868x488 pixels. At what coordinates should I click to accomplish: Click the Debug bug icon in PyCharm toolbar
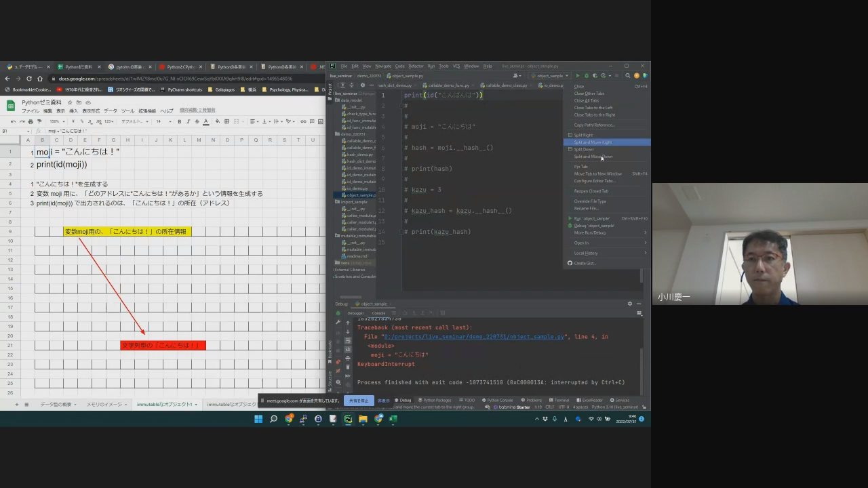[x=586, y=76]
